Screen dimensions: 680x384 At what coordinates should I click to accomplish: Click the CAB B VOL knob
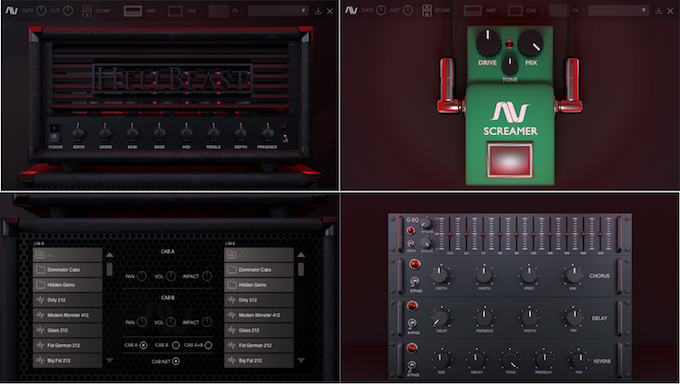[171, 322]
